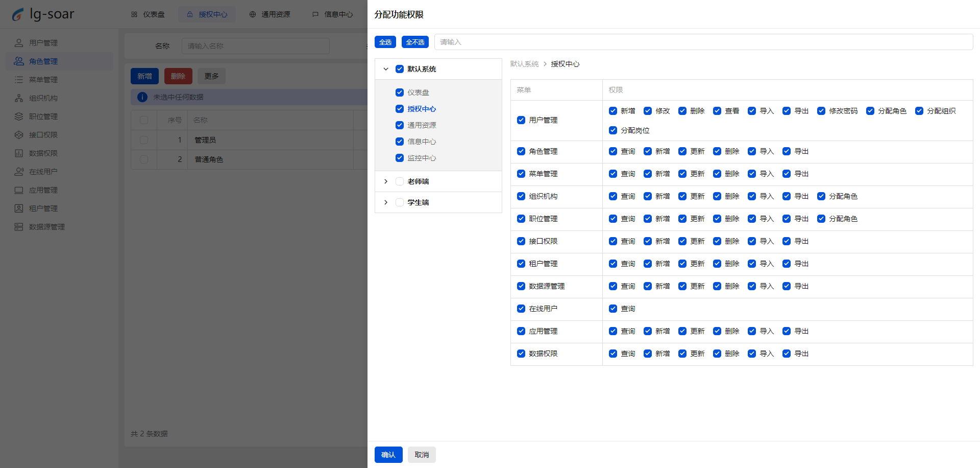Expand the 学生端 tree node

point(386,202)
